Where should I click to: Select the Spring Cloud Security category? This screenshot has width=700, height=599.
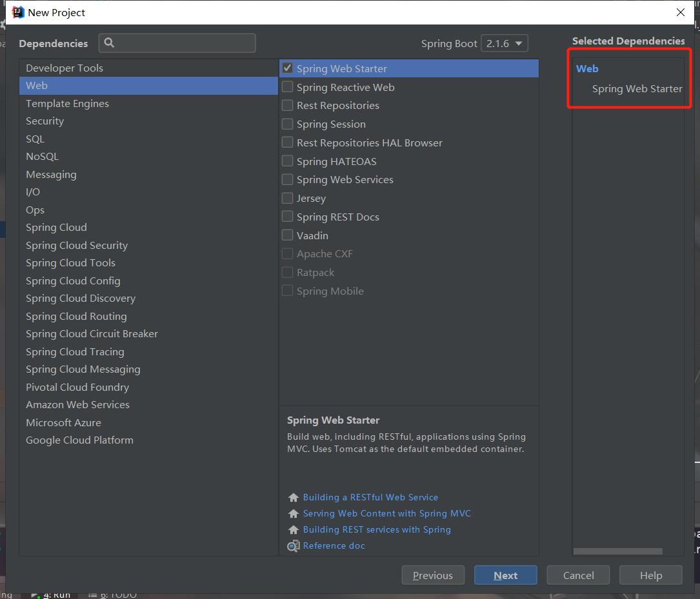pos(148,245)
